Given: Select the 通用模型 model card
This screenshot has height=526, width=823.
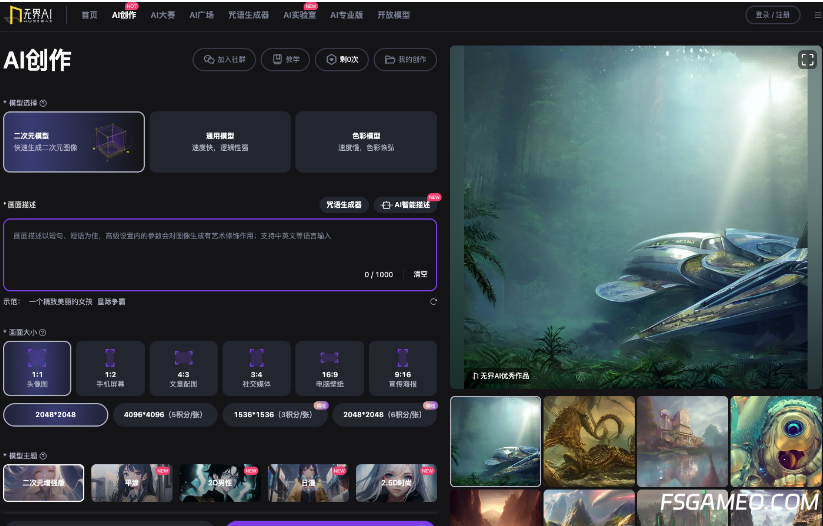Looking at the screenshot, I should (x=220, y=142).
